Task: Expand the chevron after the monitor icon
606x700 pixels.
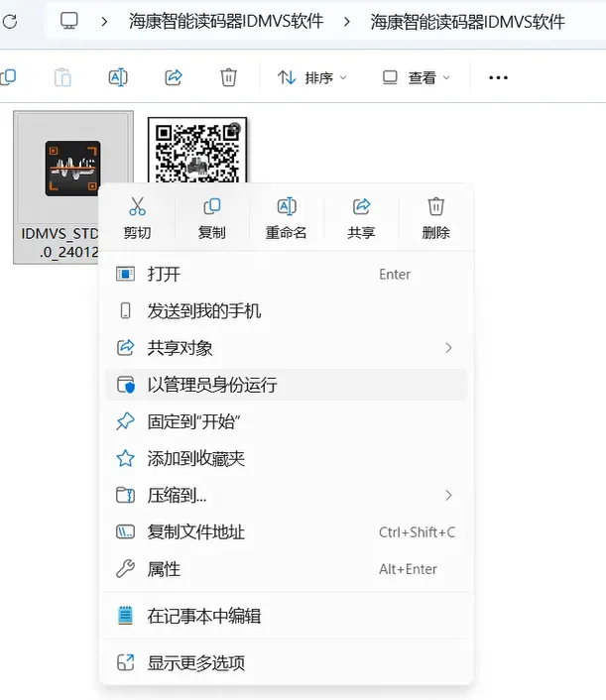Action: click(104, 22)
